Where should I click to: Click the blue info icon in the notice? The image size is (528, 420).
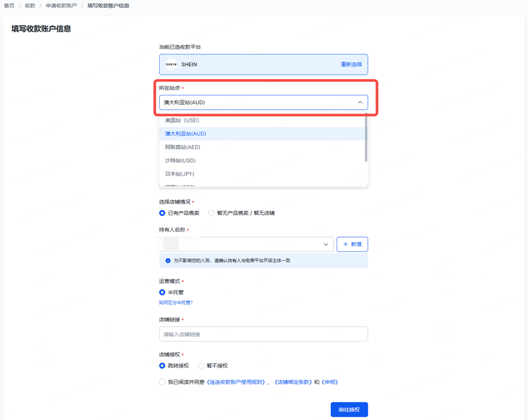pos(168,261)
